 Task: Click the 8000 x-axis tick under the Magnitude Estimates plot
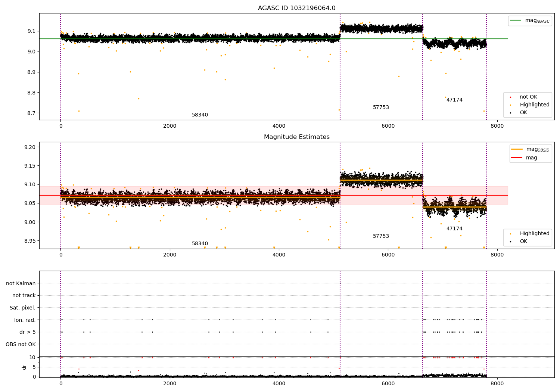pyautogui.click(x=497, y=255)
